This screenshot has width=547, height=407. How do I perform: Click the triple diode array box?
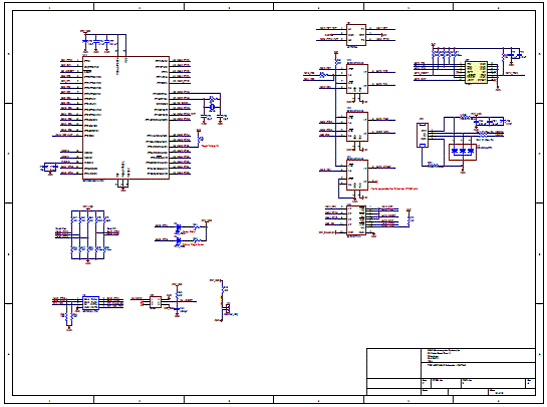click(463, 152)
